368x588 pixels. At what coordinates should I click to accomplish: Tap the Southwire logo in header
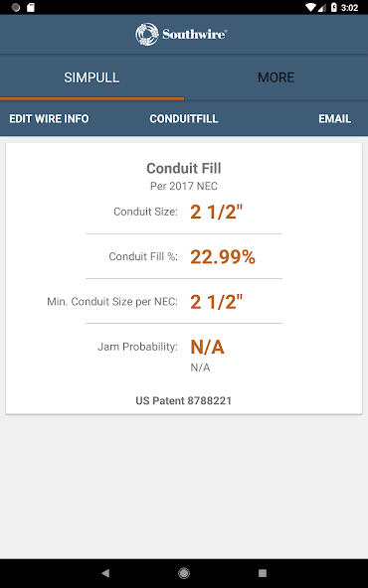[181, 34]
